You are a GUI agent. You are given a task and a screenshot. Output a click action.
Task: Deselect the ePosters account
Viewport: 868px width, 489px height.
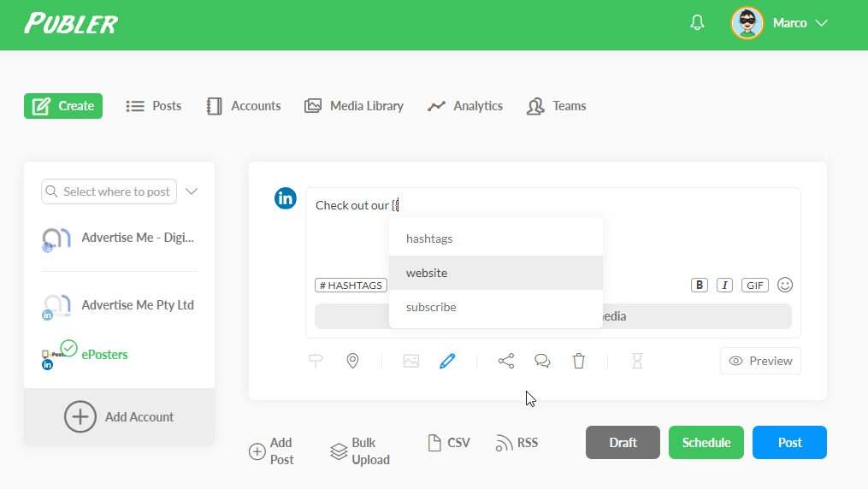(x=103, y=355)
